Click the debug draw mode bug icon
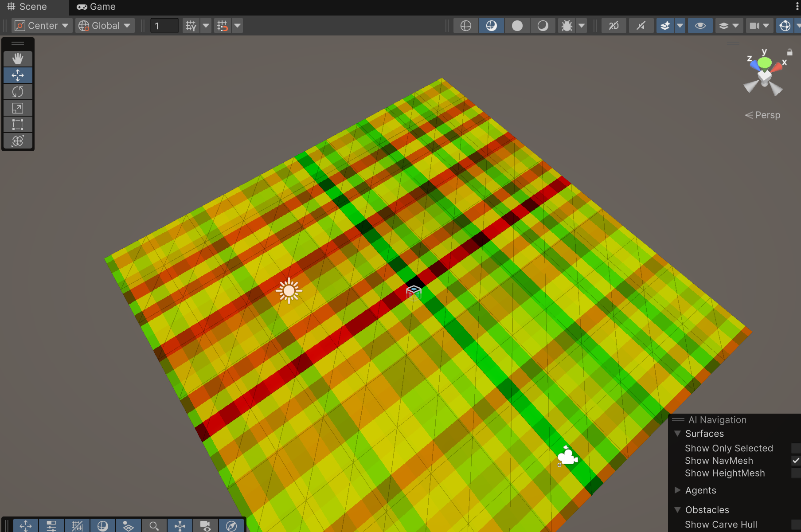The width and height of the screenshot is (801, 532). click(567, 26)
